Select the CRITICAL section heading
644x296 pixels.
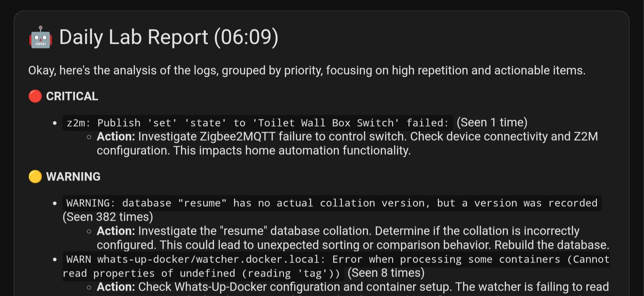coord(72,96)
